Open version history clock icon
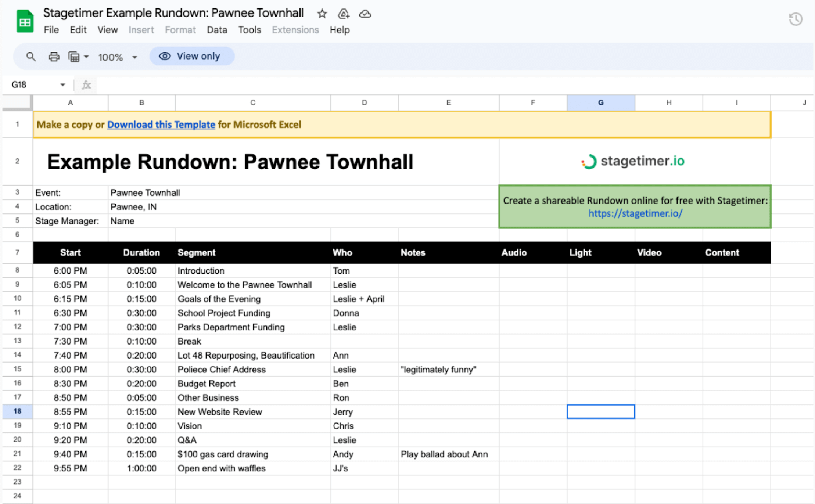The image size is (815, 504). [796, 19]
